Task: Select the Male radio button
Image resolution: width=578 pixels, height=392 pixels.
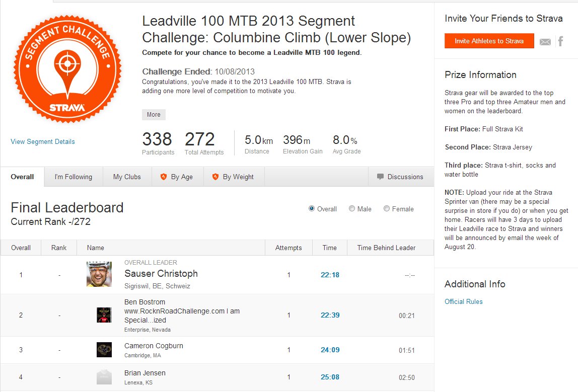Action: click(x=351, y=208)
